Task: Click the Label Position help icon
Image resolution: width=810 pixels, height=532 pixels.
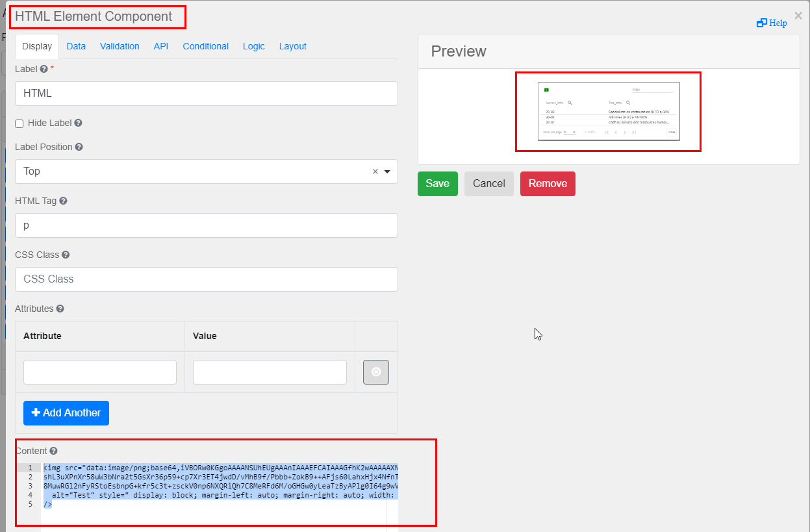Action: point(79,147)
